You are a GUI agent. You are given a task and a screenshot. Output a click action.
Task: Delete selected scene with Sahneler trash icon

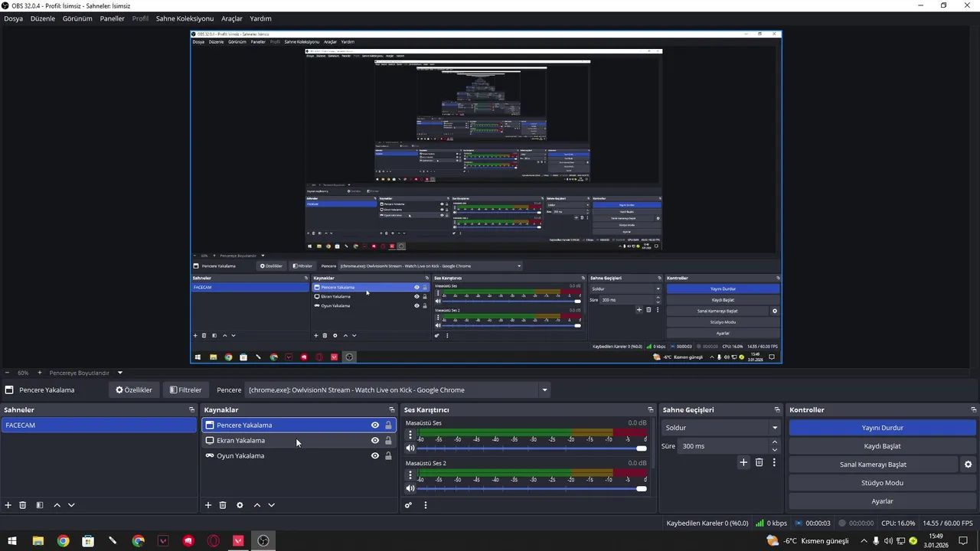[23, 505]
